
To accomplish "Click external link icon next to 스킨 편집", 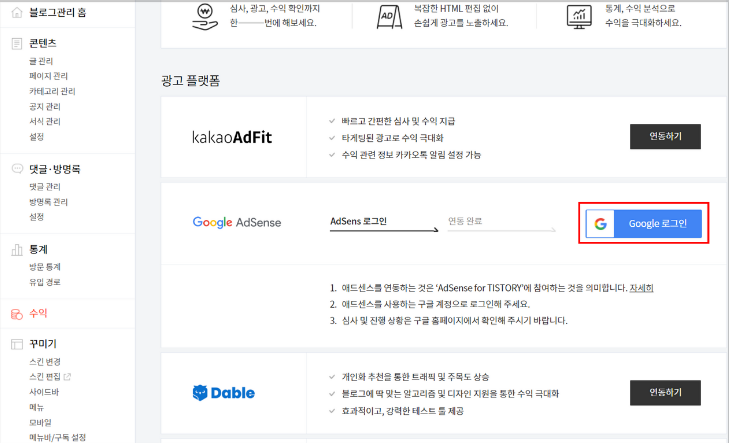I will 67,377.
